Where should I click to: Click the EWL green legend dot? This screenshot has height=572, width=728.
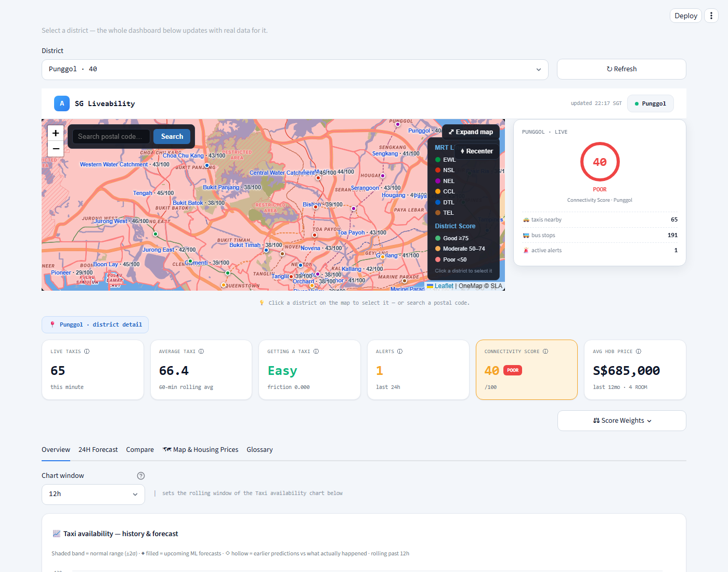click(x=438, y=160)
